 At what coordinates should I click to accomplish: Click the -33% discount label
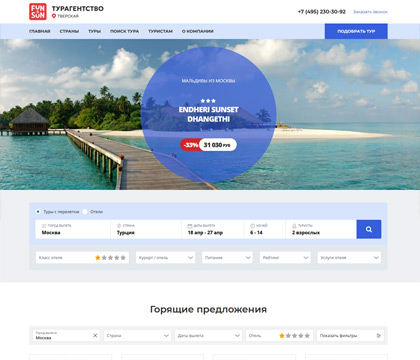tap(191, 145)
